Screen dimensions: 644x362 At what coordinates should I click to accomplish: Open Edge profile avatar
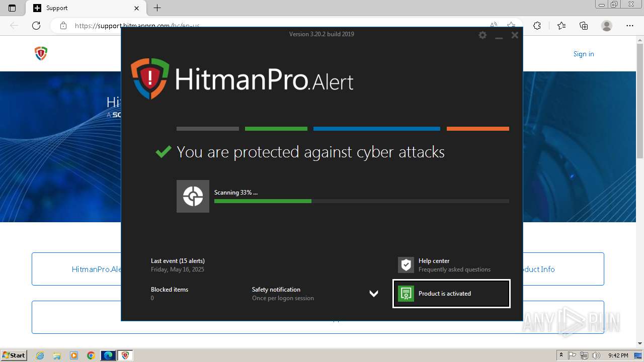point(607,26)
